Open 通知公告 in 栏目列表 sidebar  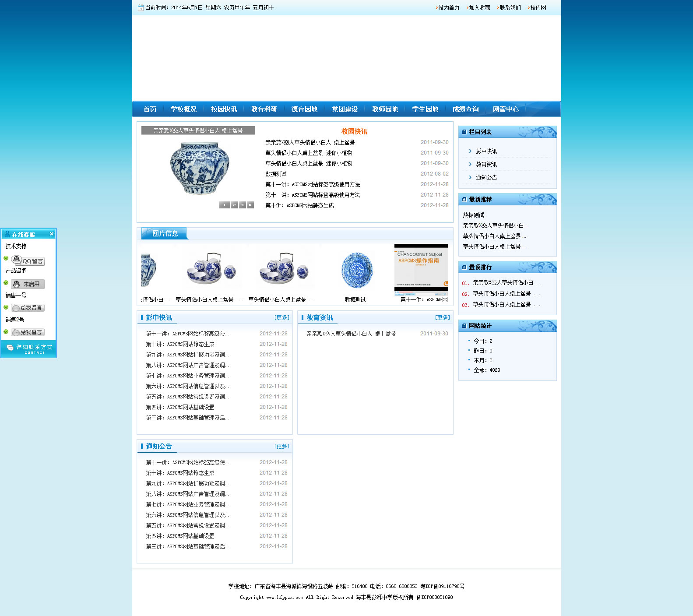coord(486,177)
